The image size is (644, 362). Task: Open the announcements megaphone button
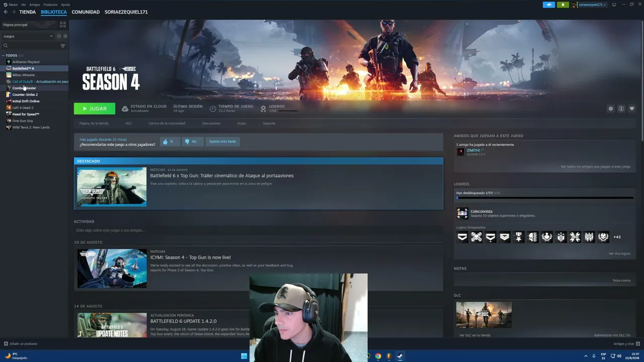tap(549, 5)
